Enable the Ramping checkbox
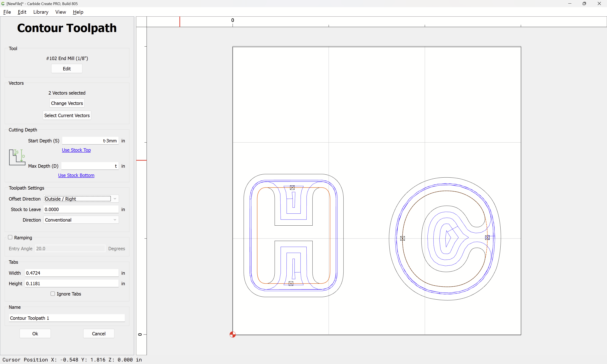This screenshot has height=364, width=607. point(10,237)
